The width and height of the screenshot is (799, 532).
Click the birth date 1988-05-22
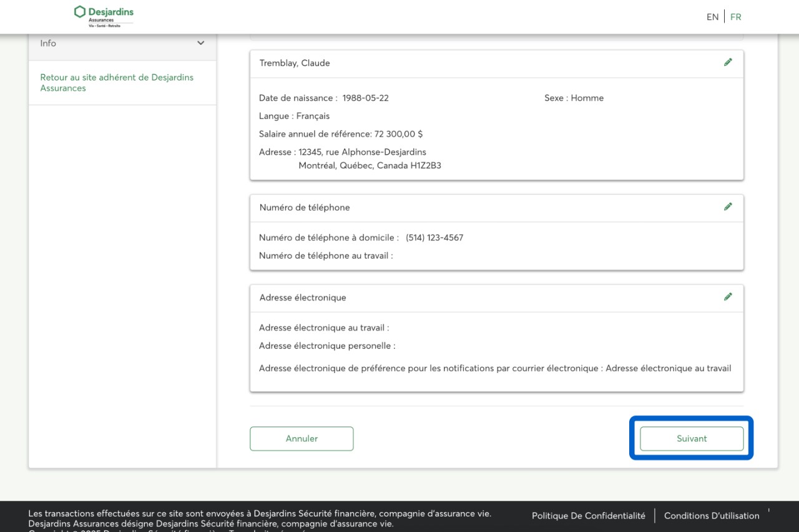(x=365, y=98)
